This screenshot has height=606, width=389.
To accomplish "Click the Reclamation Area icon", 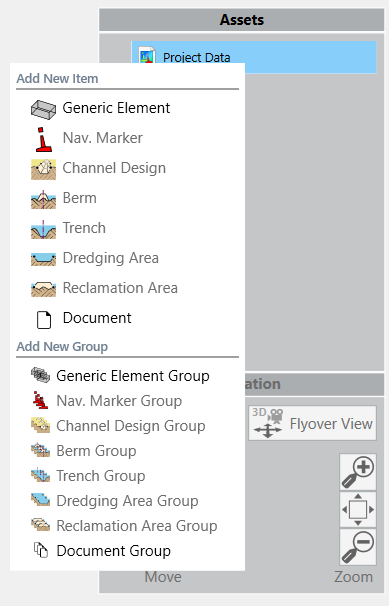I will (x=43, y=289).
